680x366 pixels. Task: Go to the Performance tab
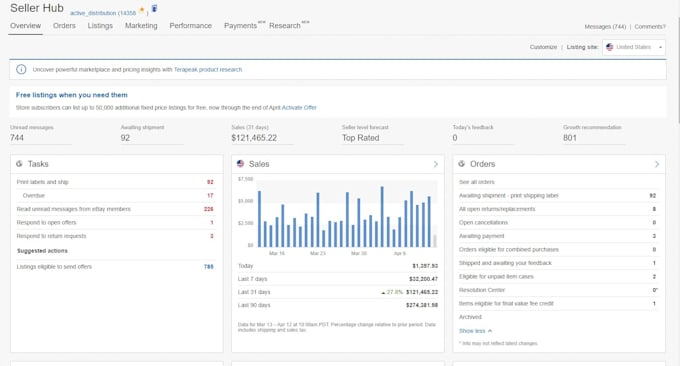click(190, 26)
